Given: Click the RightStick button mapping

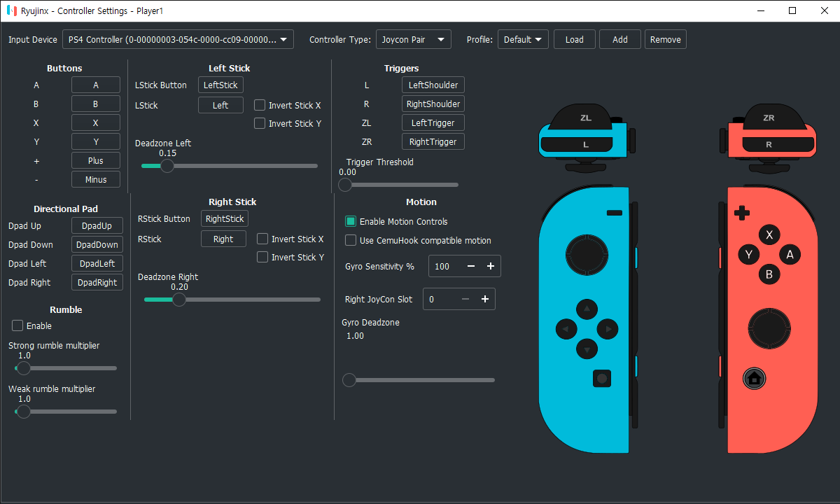Looking at the screenshot, I should [225, 218].
